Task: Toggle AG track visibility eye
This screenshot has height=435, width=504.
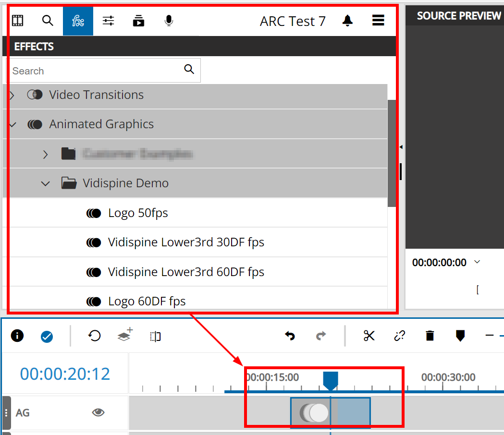Action: pos(98,412)
